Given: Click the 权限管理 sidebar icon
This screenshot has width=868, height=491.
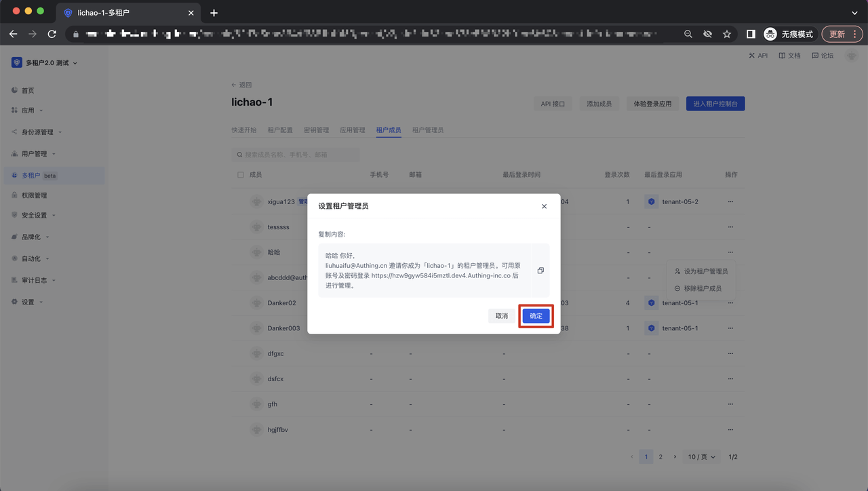Looking at the screenshot, I should pyautogui.click(x=15, y=195).
